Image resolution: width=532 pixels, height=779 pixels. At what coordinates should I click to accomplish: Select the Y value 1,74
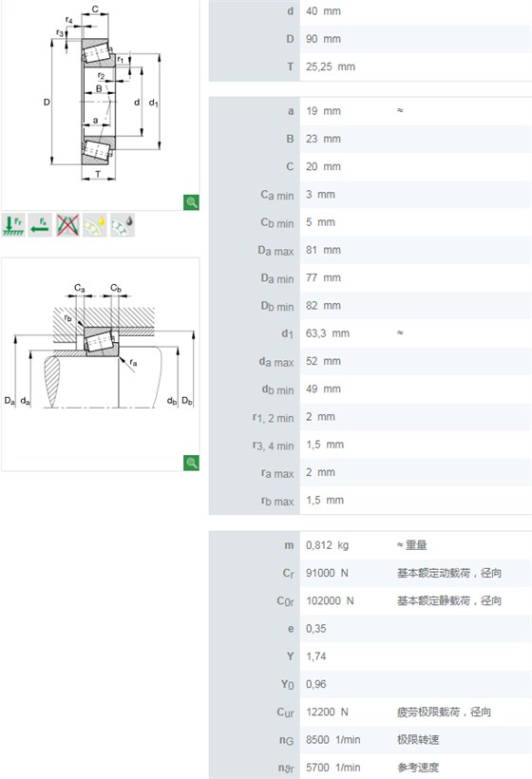click(x=316, y=656)
